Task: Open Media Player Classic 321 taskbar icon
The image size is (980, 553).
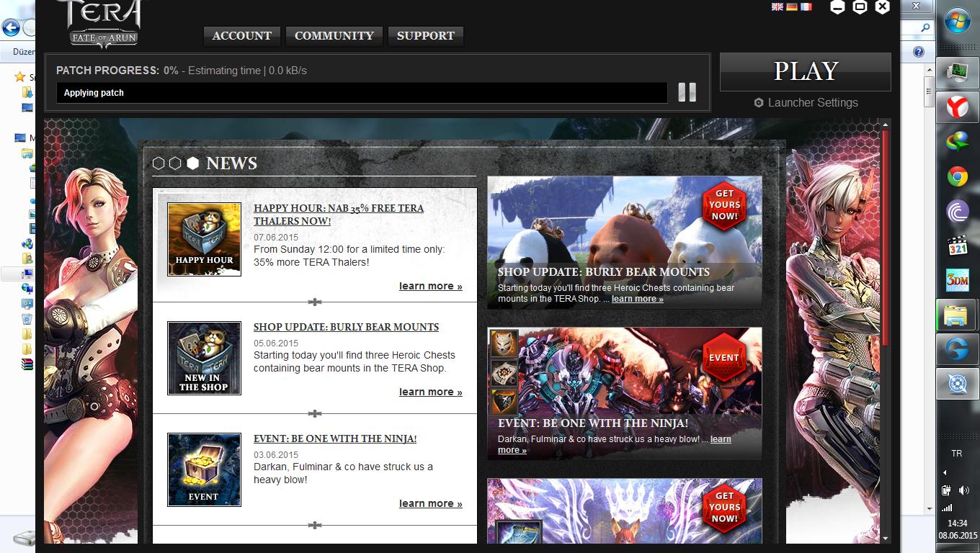Action: 957,246
